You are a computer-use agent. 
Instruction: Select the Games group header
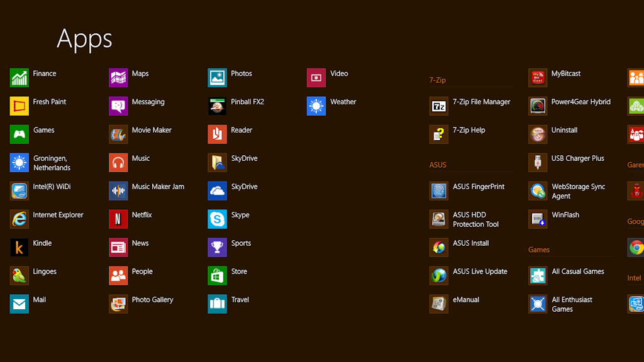coord(539,250)
